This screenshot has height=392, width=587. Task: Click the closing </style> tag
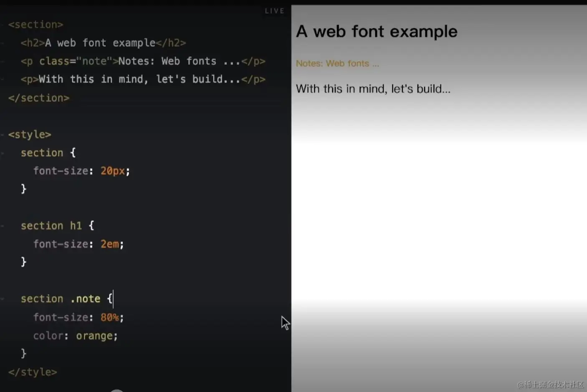pos(33,372)
